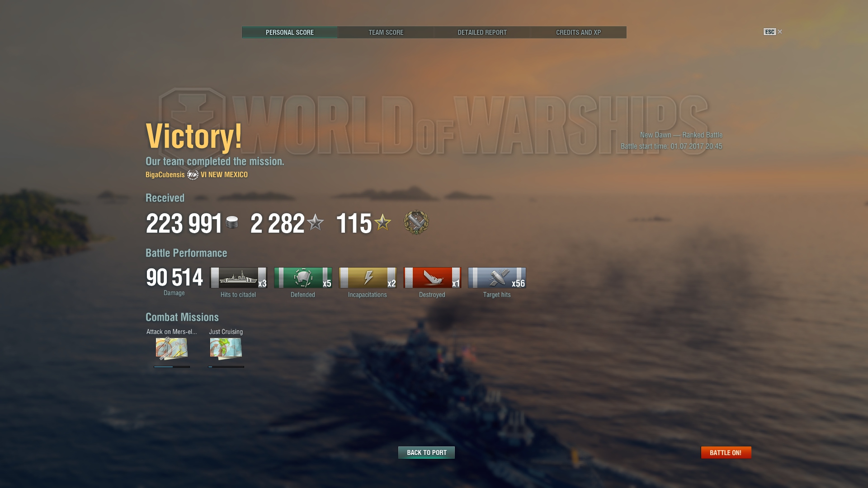
Task: Click the green Defended ribbon icon
Action: (x=303, y=277)
